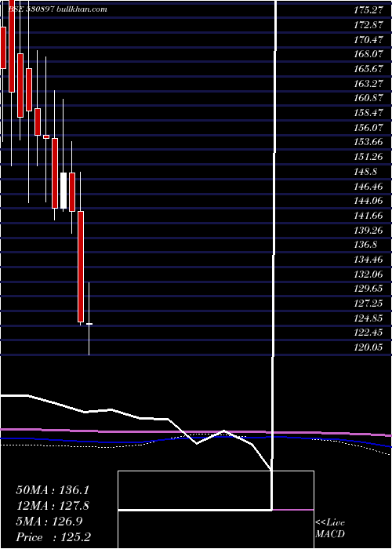Select the 168.07 price level label

click(x=368, y=55)
